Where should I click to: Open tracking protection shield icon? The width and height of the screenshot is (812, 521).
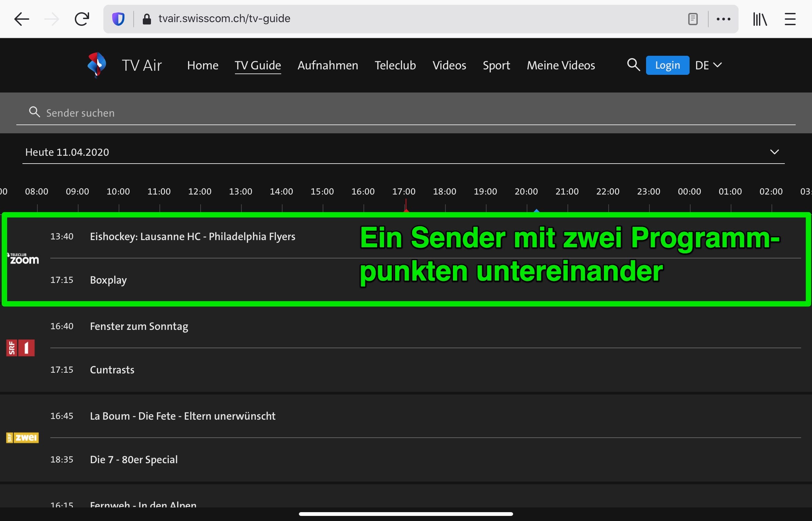[x=118, y=19]
